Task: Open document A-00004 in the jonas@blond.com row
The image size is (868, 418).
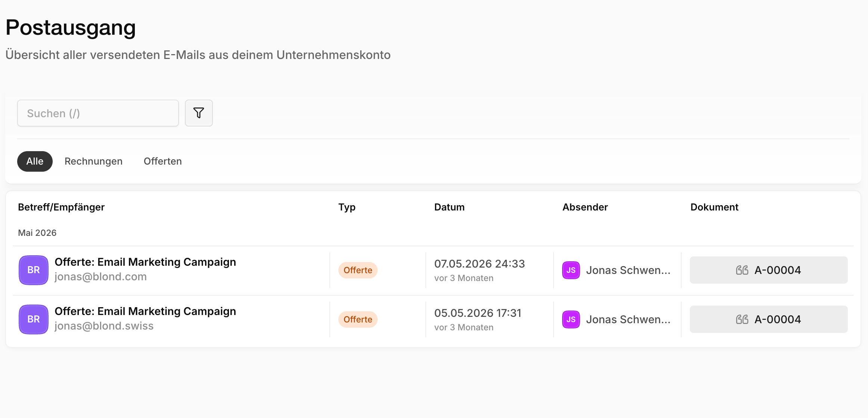Action: point(769,270)
